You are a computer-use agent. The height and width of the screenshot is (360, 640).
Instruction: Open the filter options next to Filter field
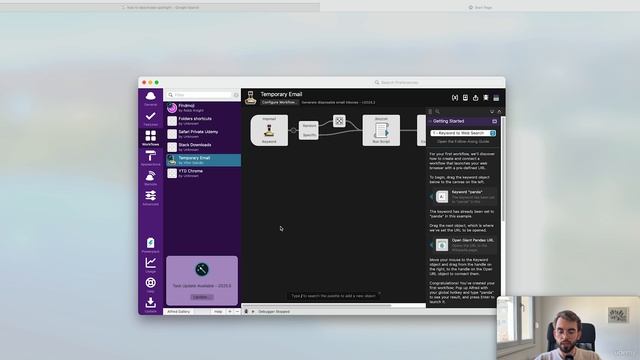click(x=236, y=95)
